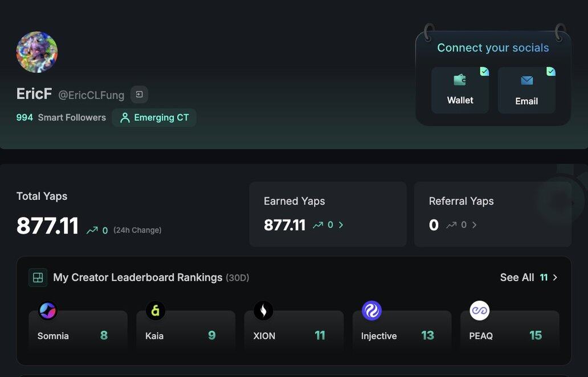Click the Emerging CT badge

pyautogui.click(x=154, y=118)
